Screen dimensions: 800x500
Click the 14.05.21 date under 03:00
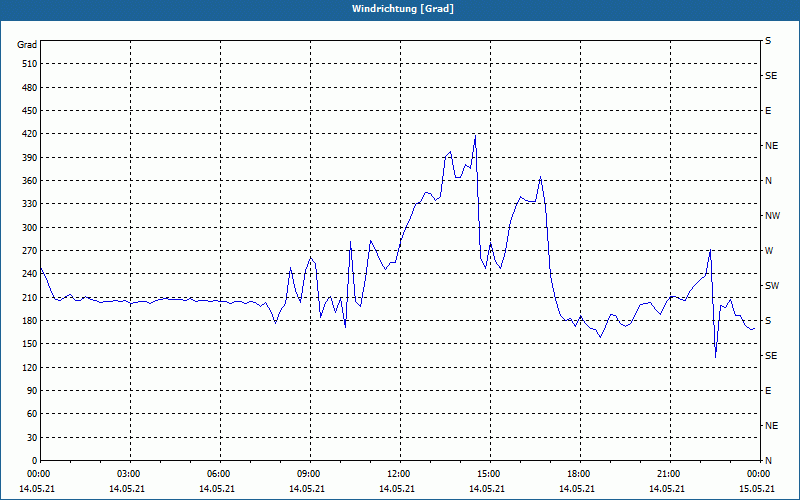(x=127, y=489)
